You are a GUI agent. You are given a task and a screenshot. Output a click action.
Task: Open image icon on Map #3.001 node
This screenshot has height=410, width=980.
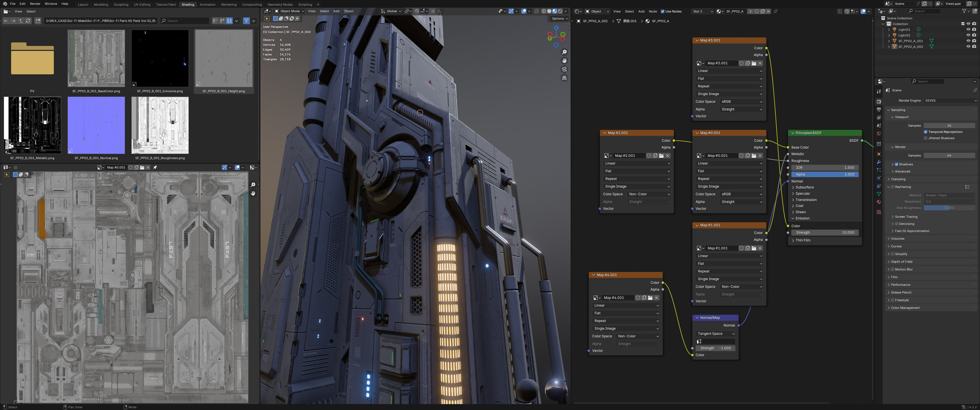point(754,63)
